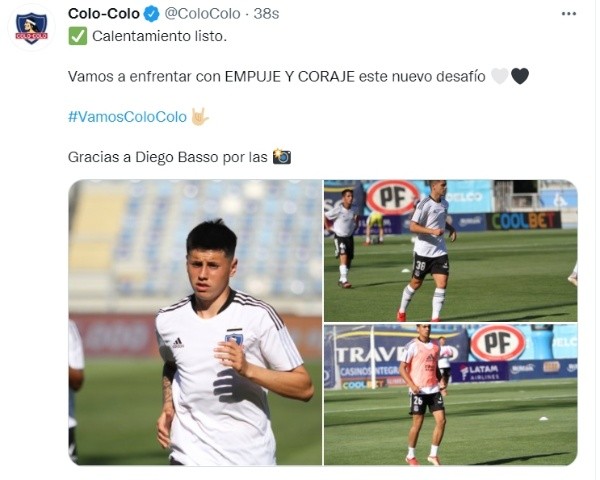This screenshot has width=600, height=480.
Task: Open the three-dots more options menu
Action: (569, 14)
